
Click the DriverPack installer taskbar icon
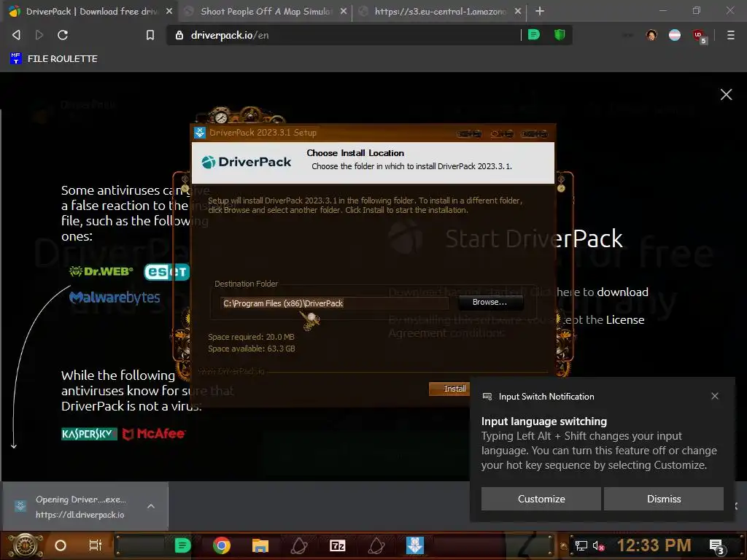tap(415, 545)
